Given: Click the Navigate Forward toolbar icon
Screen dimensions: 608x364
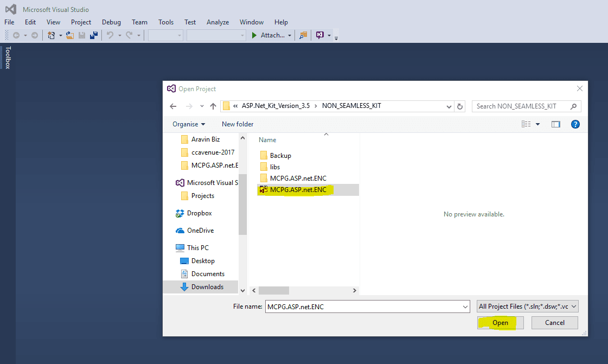Looking at the screenshot, I should click(35, 35).
